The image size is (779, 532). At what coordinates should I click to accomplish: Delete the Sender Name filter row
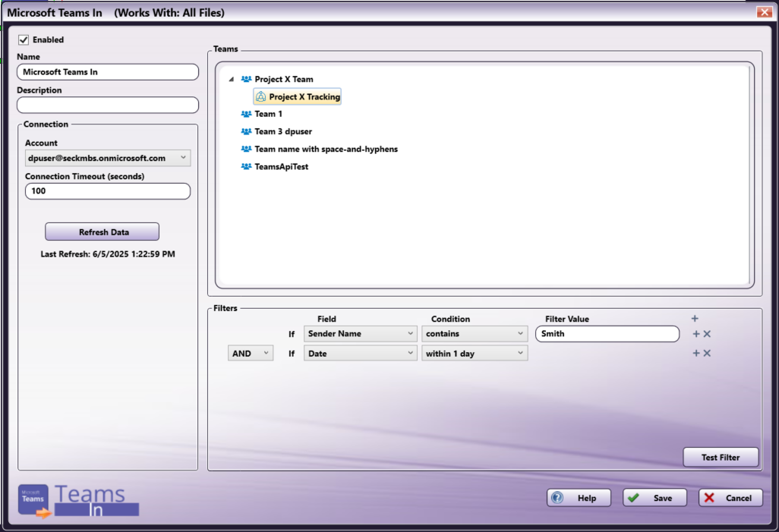point(707,334)
